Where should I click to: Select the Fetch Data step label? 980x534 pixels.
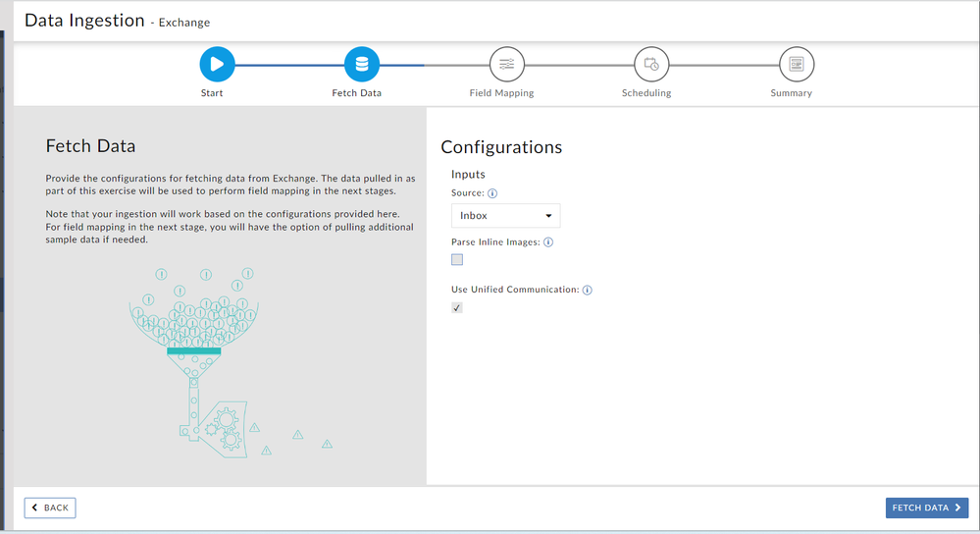point(357,93)
